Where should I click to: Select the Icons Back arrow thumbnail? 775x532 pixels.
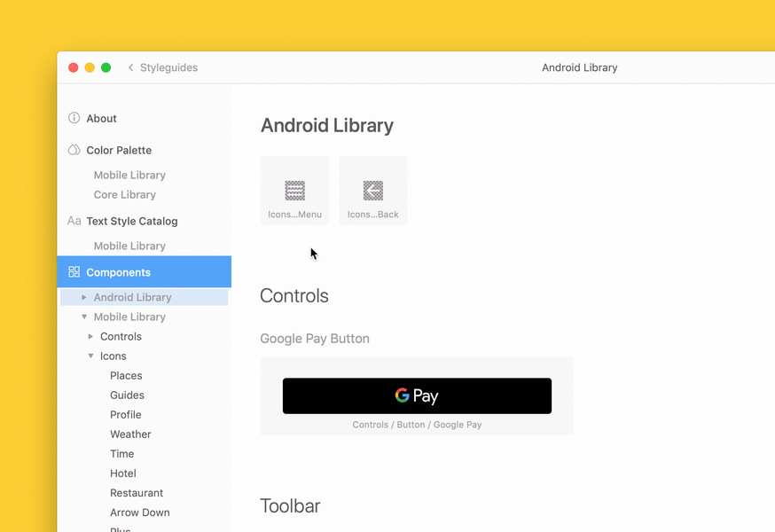(x=373, y=191)
